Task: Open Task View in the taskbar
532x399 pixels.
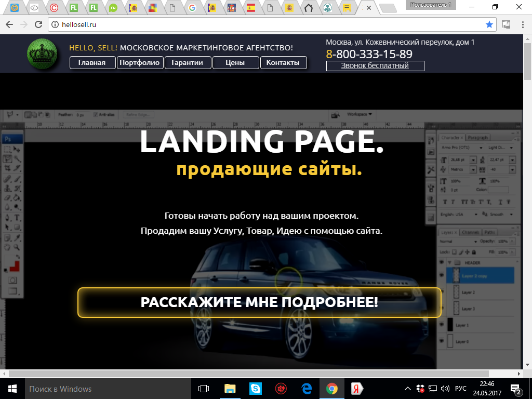Action: click(203, 389)
